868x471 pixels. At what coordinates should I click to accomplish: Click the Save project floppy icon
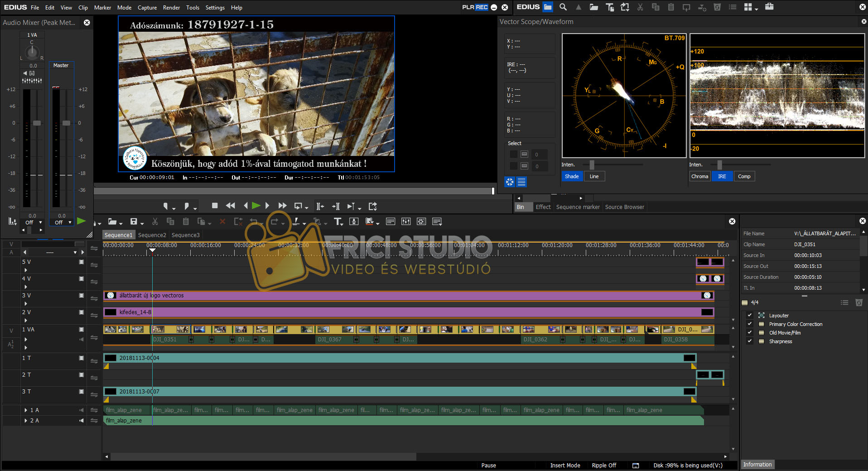point(134,222)
